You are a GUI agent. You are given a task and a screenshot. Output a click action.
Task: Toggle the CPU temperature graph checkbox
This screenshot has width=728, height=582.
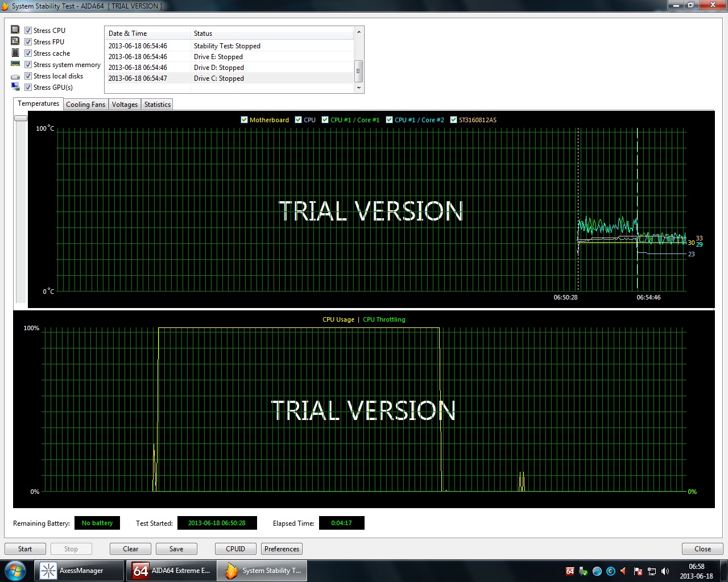tap(299, 120)
